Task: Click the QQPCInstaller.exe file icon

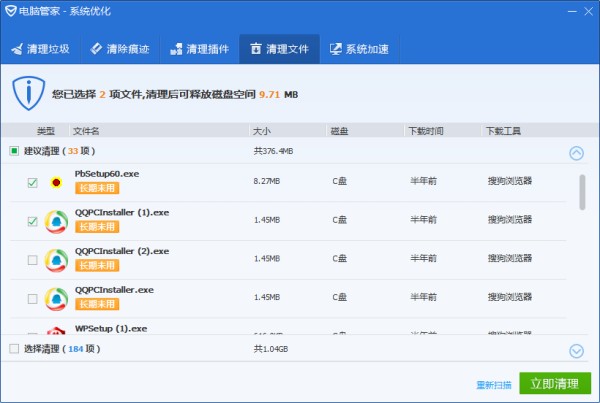Action: (57, 298)
